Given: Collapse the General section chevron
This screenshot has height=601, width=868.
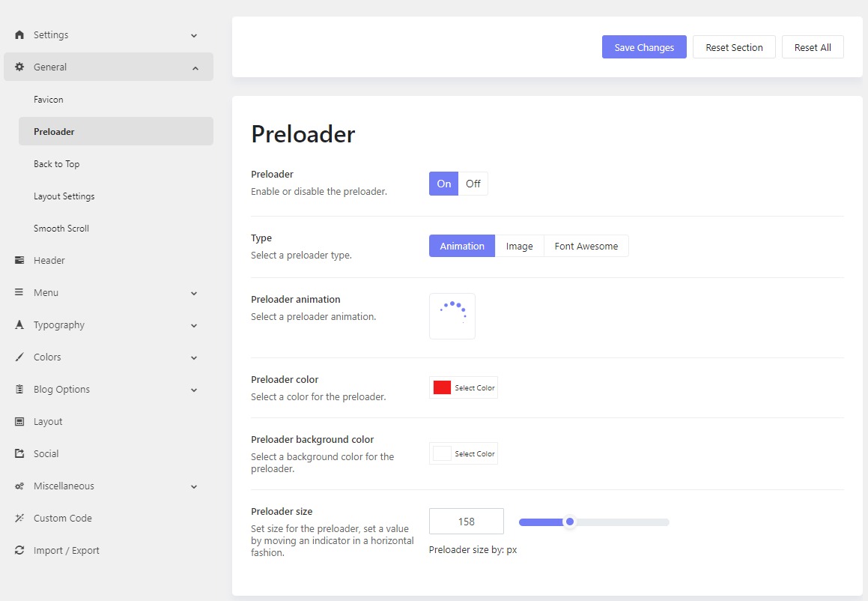Looking at the screenshot, I should pos(195,68).
